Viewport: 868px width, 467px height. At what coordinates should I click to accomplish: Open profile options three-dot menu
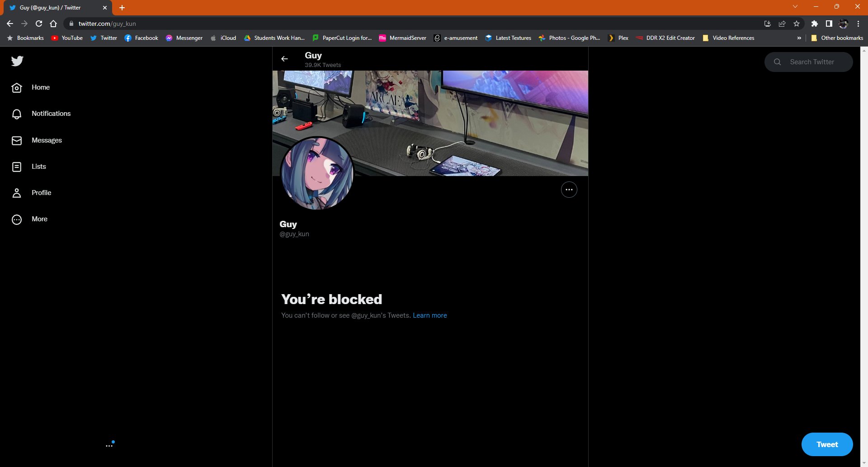tap(569, 190)
